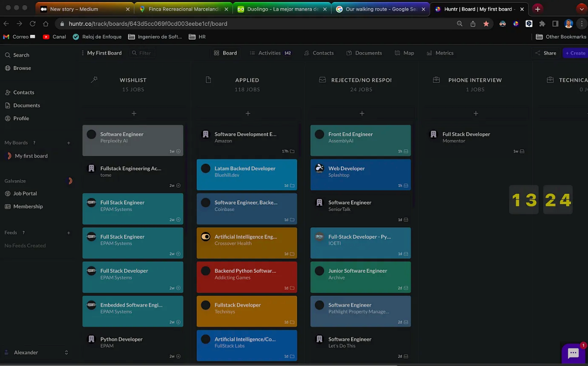Screen dimensions: 588x366
Task: Open Fullstack Developer Technisys card
Action: (x=247, y=311)
